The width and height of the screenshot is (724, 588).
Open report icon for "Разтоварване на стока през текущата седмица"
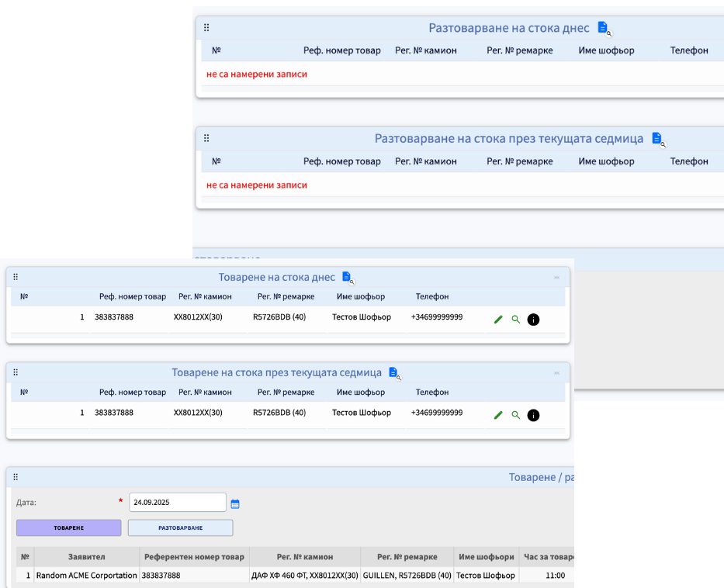click(657, 139)
